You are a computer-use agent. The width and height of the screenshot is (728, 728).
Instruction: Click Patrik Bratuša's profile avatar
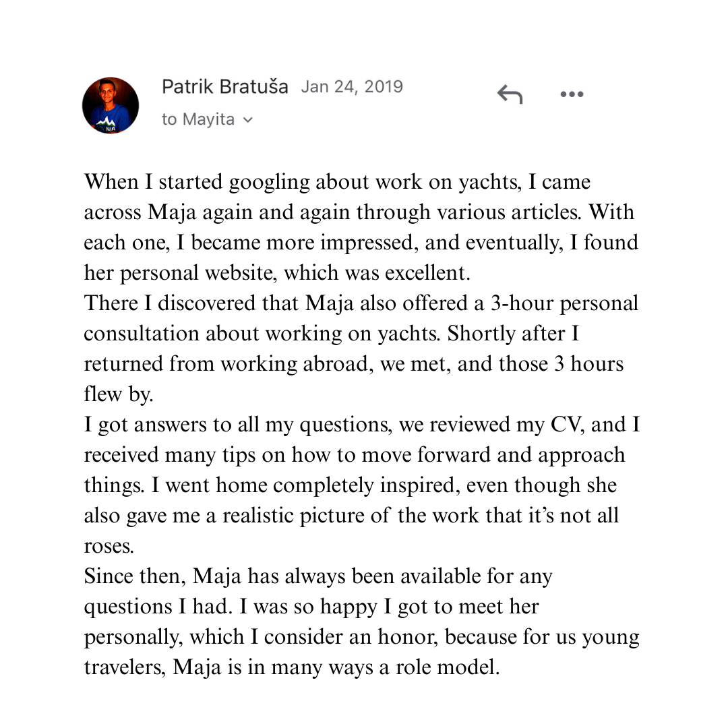pos(111,105)
